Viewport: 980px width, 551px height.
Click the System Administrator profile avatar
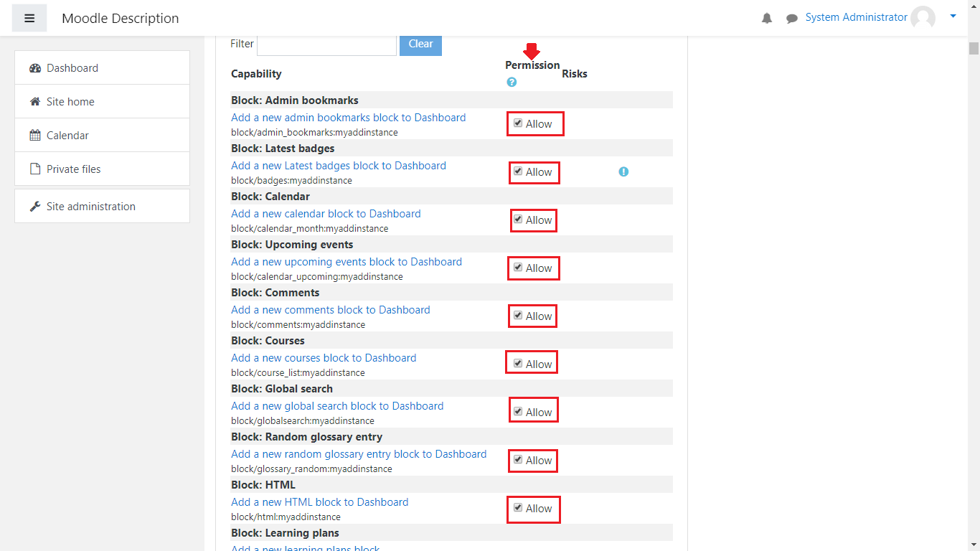[923, 18]
